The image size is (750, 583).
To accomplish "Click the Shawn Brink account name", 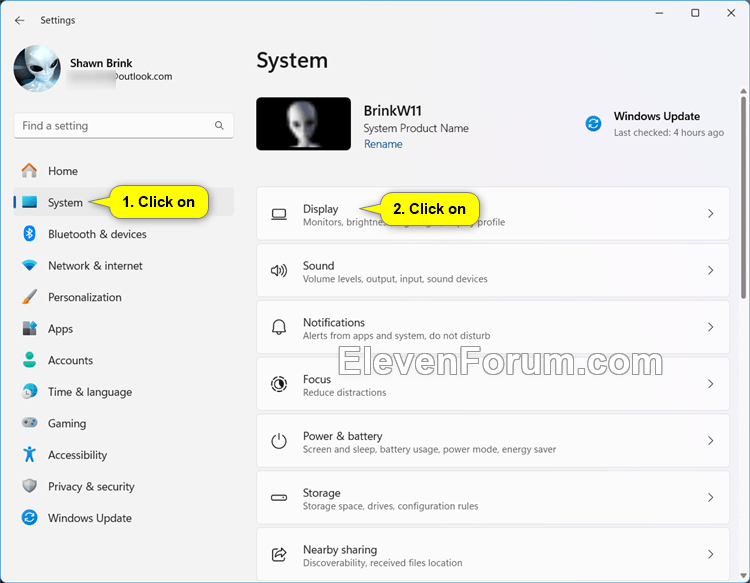I will pyautogui.click(x=101, y=63).
